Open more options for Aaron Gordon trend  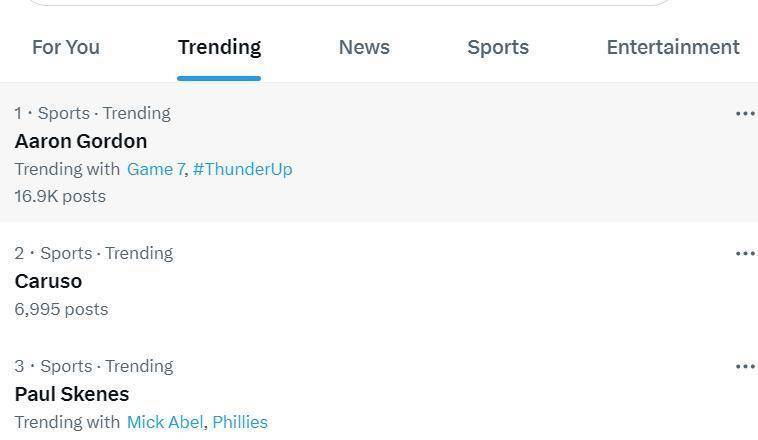(745, 114)
